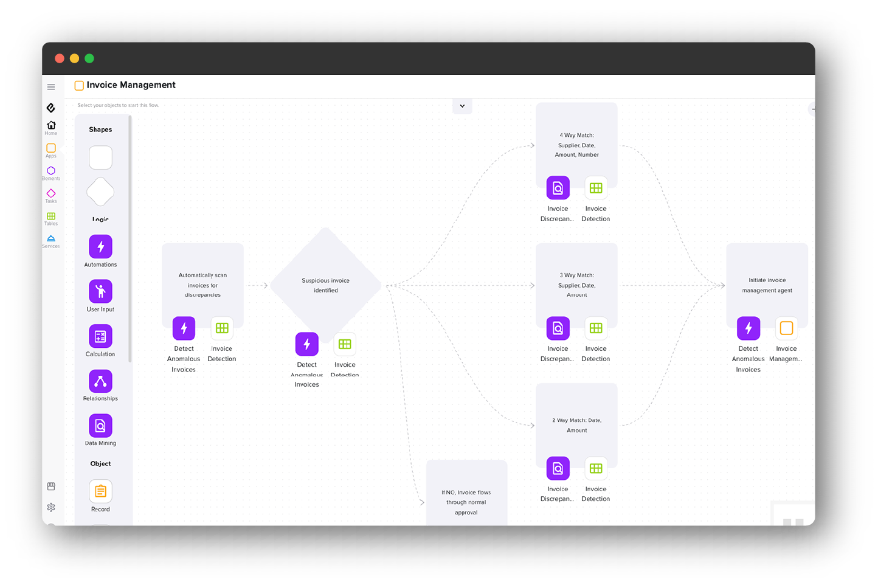Click the Invoice Management title
The height and width of the screenshot is (588, 878).
tap(131, 85)
